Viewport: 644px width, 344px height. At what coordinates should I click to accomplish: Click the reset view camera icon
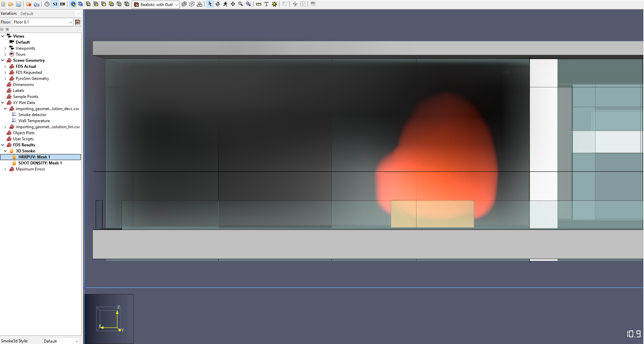[x=73, y=4]
